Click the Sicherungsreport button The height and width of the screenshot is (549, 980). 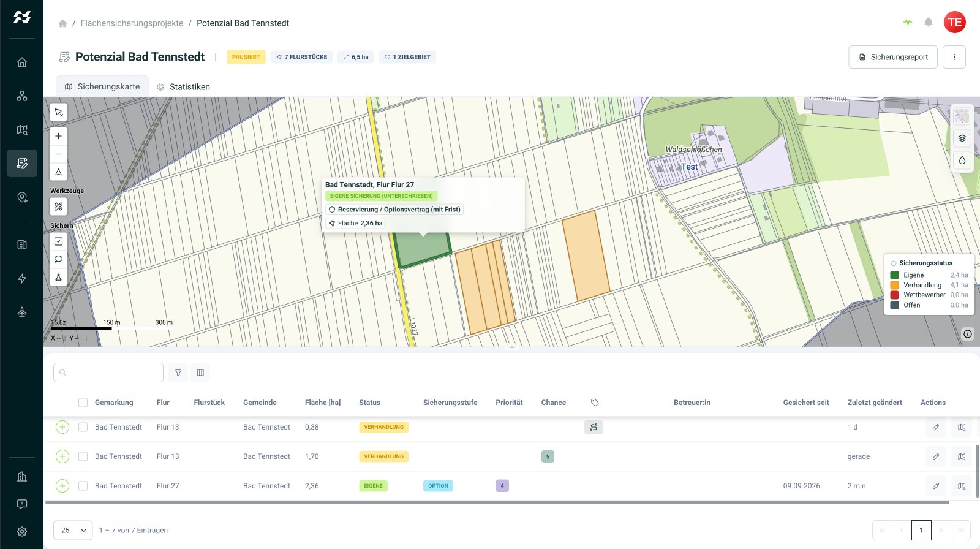click(x=893, y=57)
